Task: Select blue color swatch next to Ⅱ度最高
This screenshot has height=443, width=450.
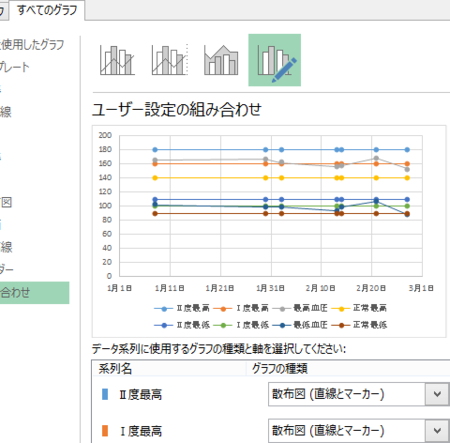Action: click(105, 394)
